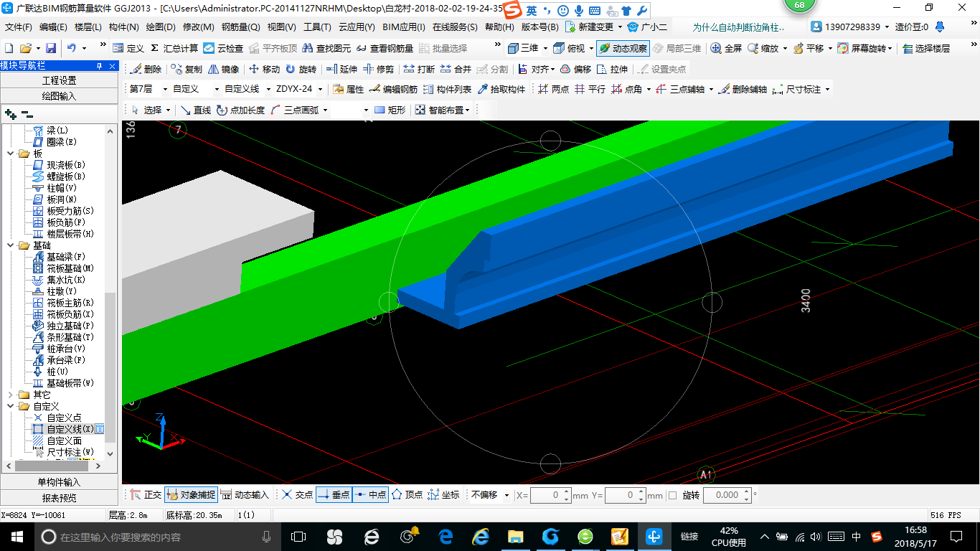Viewport: 980px width, 551px height.
Task: Click the 汇总计算 sum calculation tool
Action: [174, 48]
